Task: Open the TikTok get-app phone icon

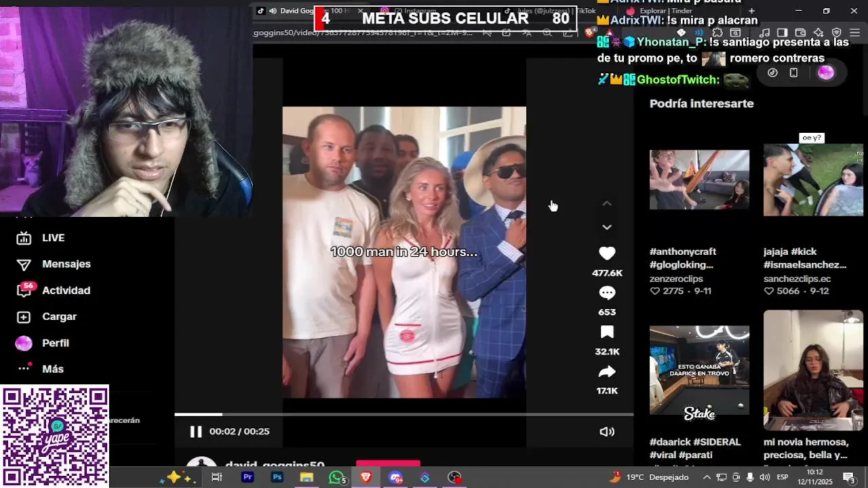Action: tap(793, 73)
